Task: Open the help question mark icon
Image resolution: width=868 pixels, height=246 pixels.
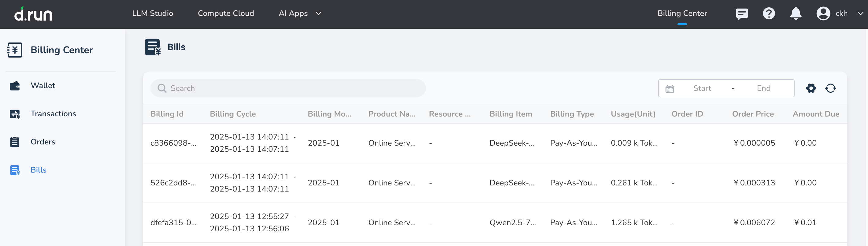Action: pyautogui.click(x=769, y=14)
